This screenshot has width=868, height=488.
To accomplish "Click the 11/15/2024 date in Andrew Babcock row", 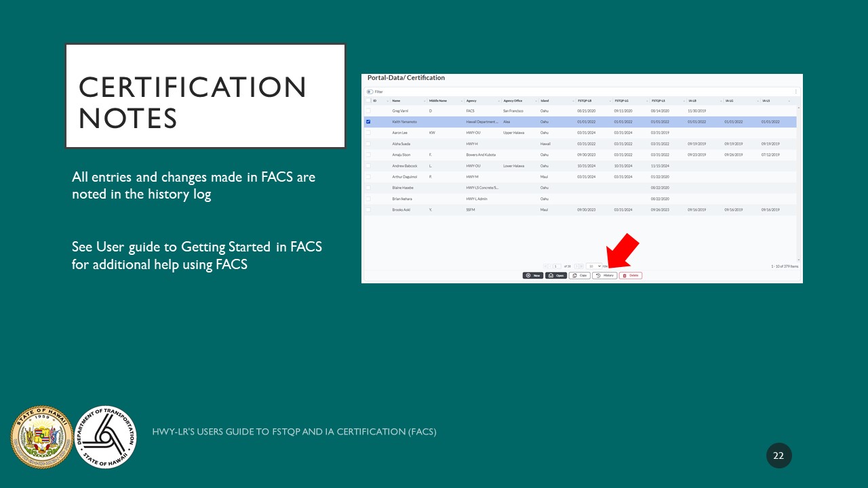I will coord(660,165).
